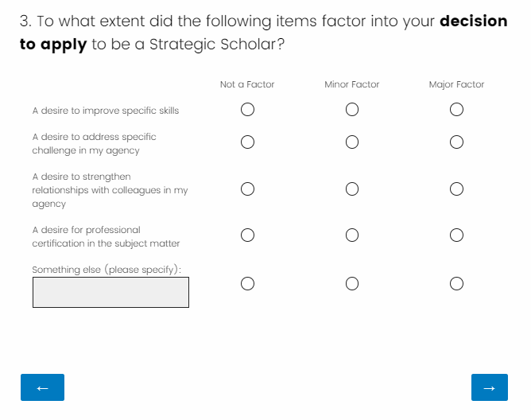
Task: Set Something else to Minor Factor
Action: tap(352, 283)
